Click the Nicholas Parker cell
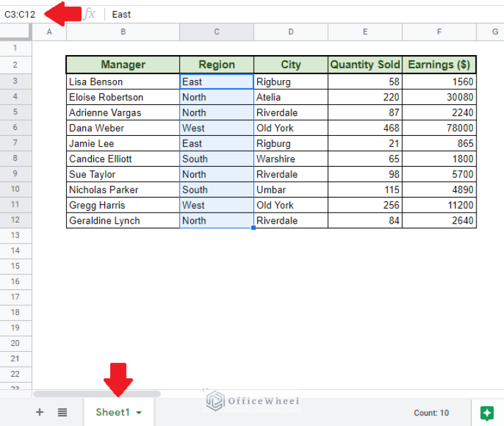This screenshot has height=426, width=504. [123, 190]
